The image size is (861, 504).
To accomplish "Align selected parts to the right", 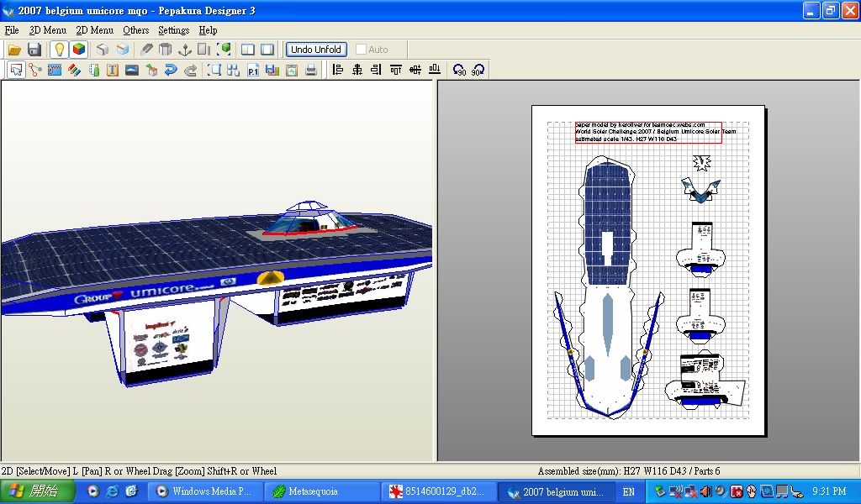I will 376,70.
